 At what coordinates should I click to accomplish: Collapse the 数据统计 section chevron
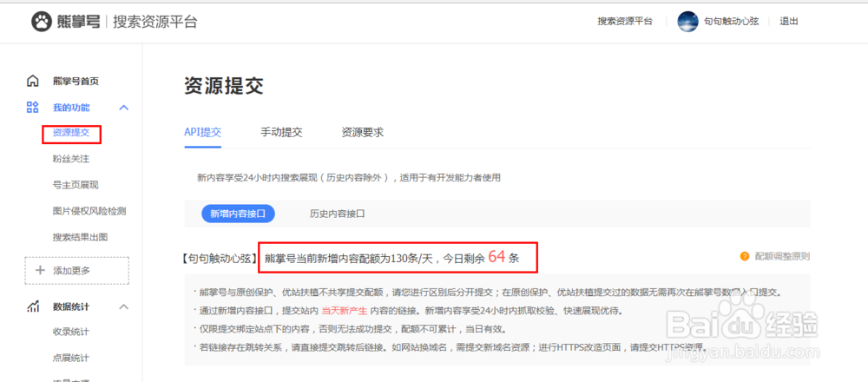(x=124, y=306)
